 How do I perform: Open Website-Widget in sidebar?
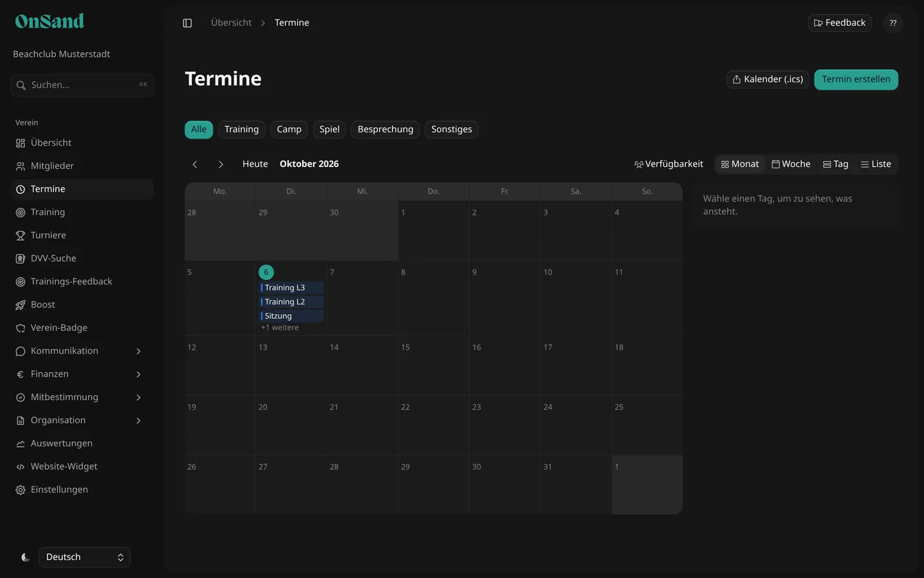click(x=82, y=466)
